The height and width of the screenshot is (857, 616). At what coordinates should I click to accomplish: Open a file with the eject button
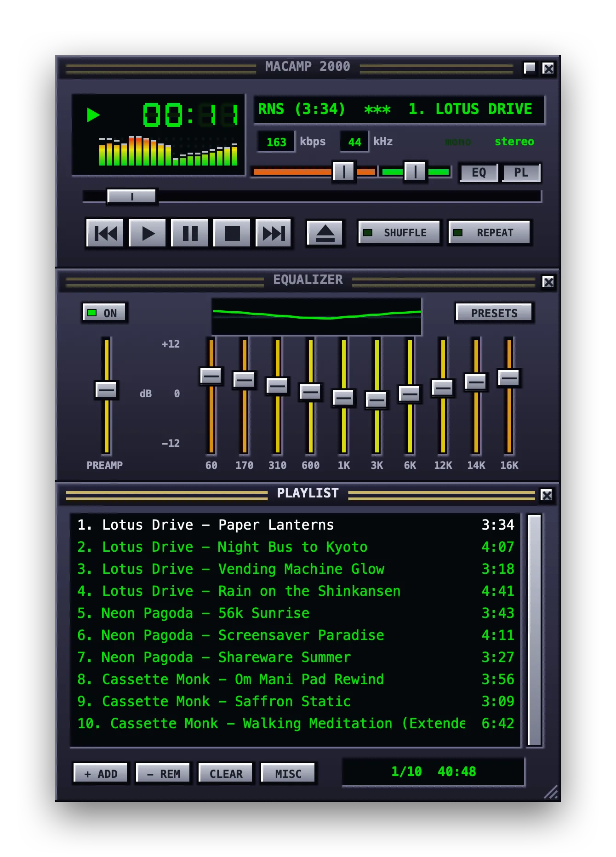[325, 233]
